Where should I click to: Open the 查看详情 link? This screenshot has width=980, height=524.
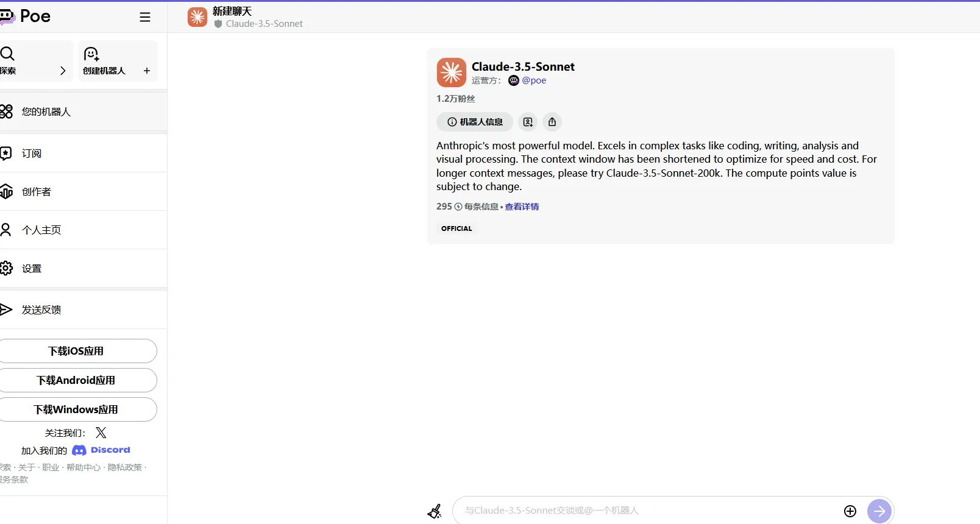pyautogui.click(x=522, y=207)
